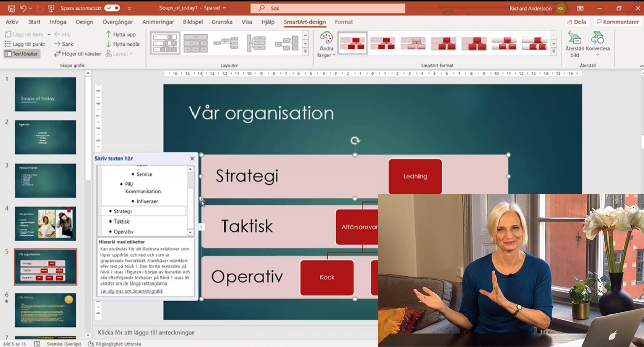Choose the horizontal labeled hierarchy layout

256,43
